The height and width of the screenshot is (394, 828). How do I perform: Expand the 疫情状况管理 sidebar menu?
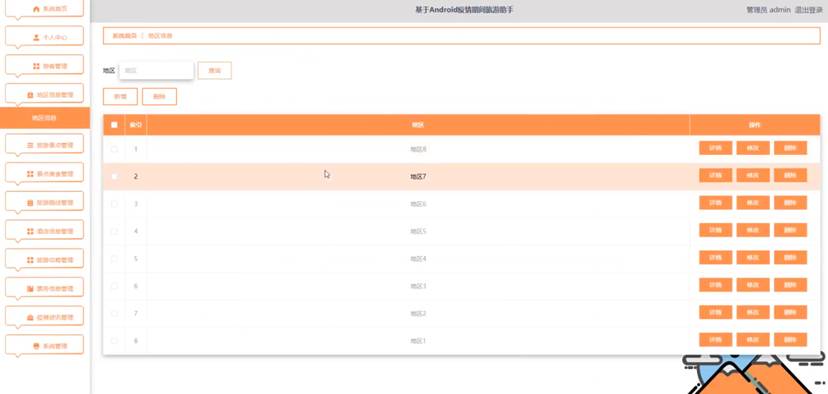click(x=44, y=317)
